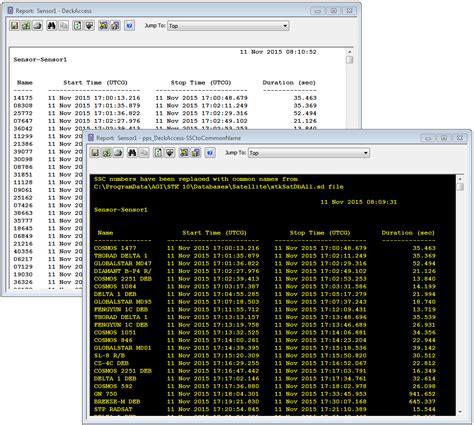Select the COSMOS 1051 row name
This screenshot has height=425, width=474.
click(115, 332)
